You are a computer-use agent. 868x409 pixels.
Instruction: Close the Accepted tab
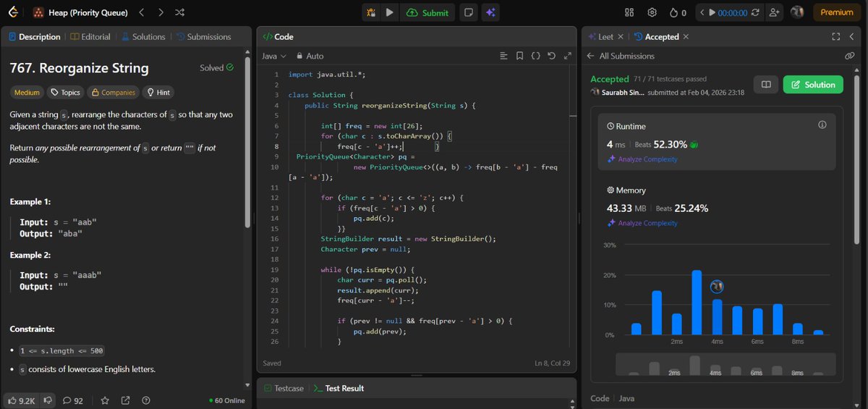(686, 37)
